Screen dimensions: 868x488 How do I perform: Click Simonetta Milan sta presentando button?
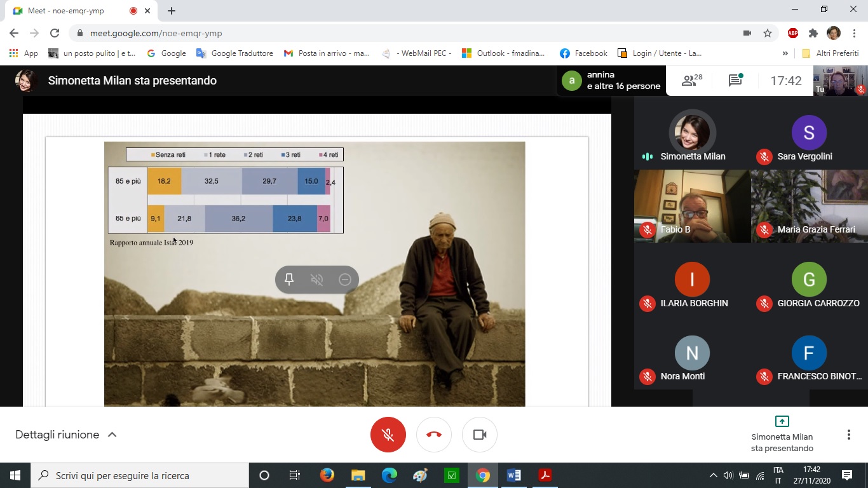782,435
